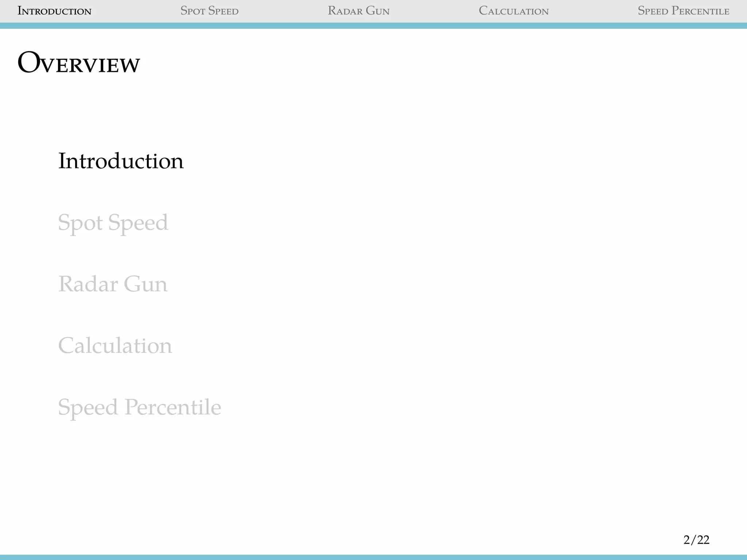Click the teal footer bar at bottom

pyautogui.click(x=373, y=557)
